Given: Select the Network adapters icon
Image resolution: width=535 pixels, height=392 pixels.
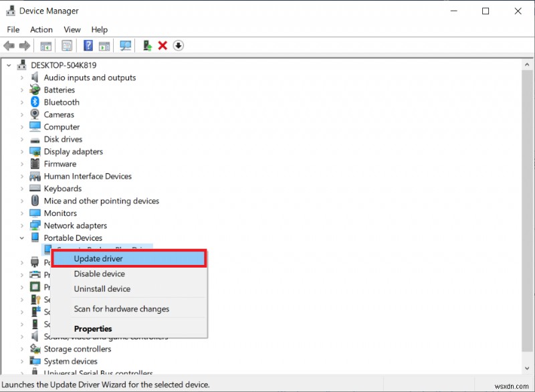Looking at the screenshot, I should pos(35,225).
